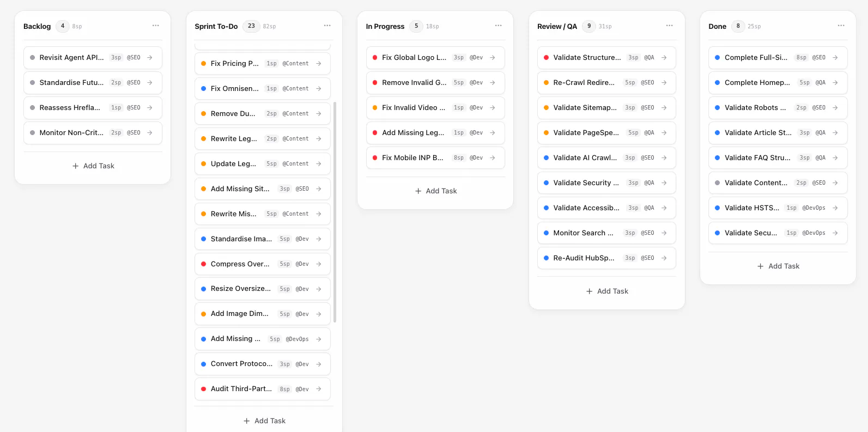Screen dimensions: 868x432
Task: Click Add Task in the Backlog column
Action: click(x=93, y=166)
